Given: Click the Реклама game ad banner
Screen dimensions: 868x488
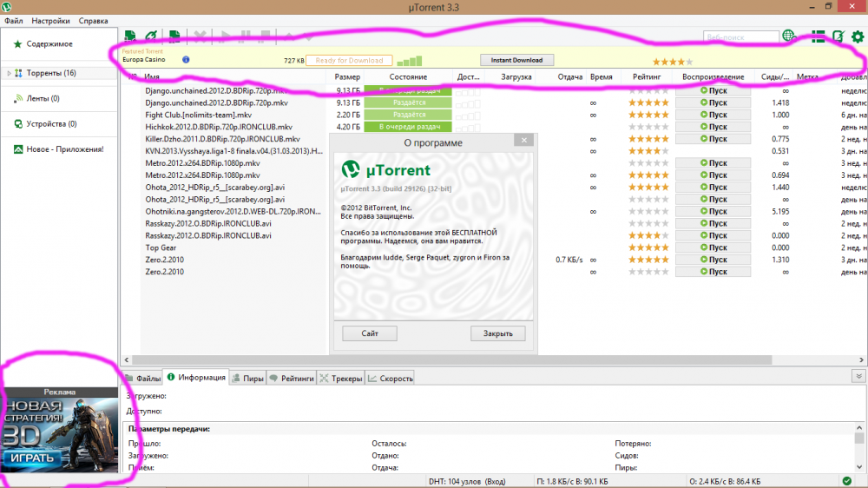Looking at the screenshot, I should 59,434.
